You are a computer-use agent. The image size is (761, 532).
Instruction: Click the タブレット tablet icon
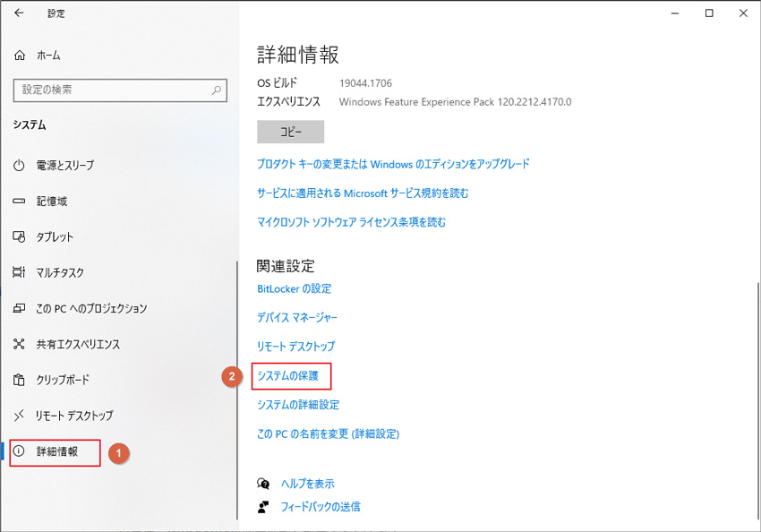click(x=19, y=236)
